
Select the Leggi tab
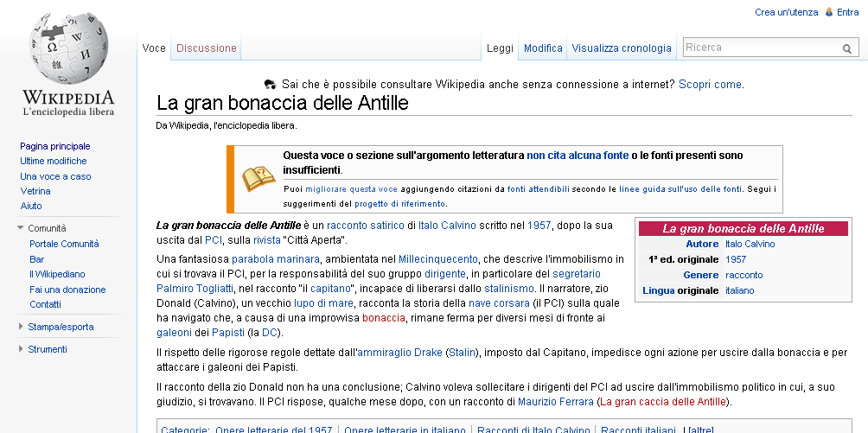point(500,48)
